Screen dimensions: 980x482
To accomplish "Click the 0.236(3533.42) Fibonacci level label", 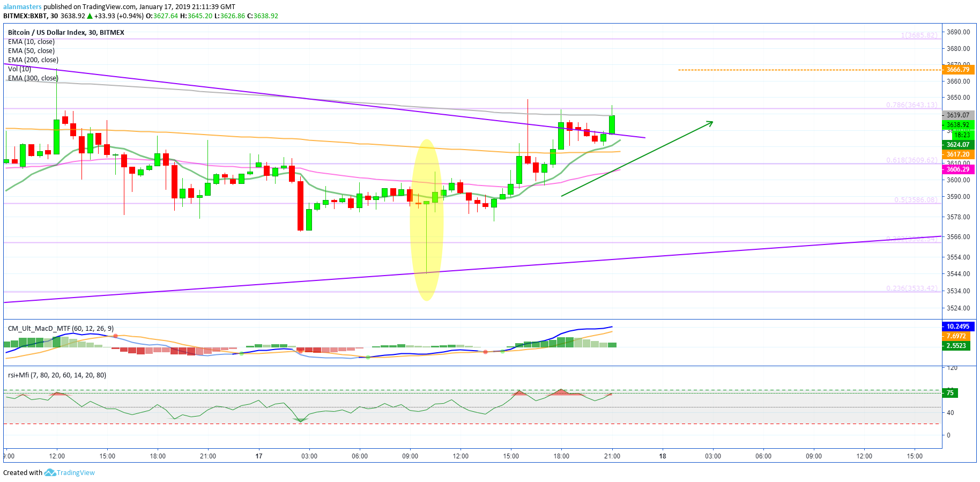I will 911,288.
